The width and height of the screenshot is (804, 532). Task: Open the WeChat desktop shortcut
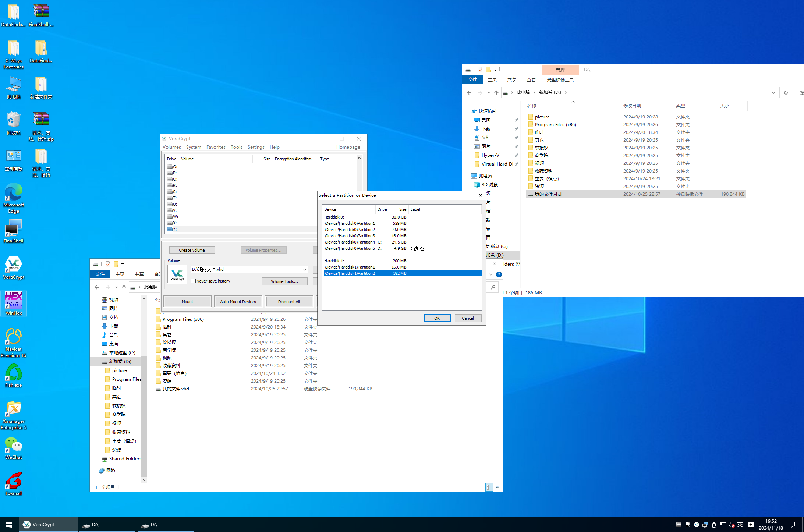[x=14, y=448]
